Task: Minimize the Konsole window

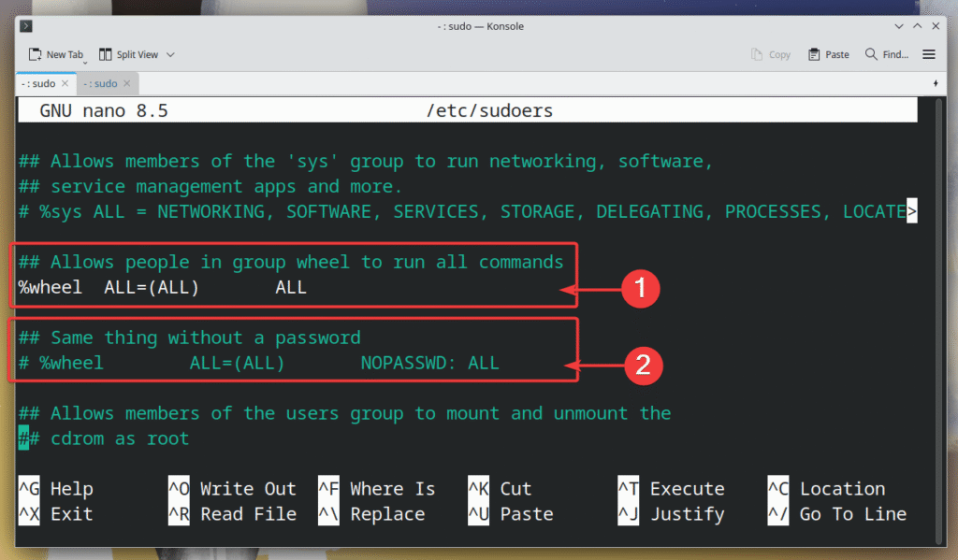Action: [x=900, y=26]
